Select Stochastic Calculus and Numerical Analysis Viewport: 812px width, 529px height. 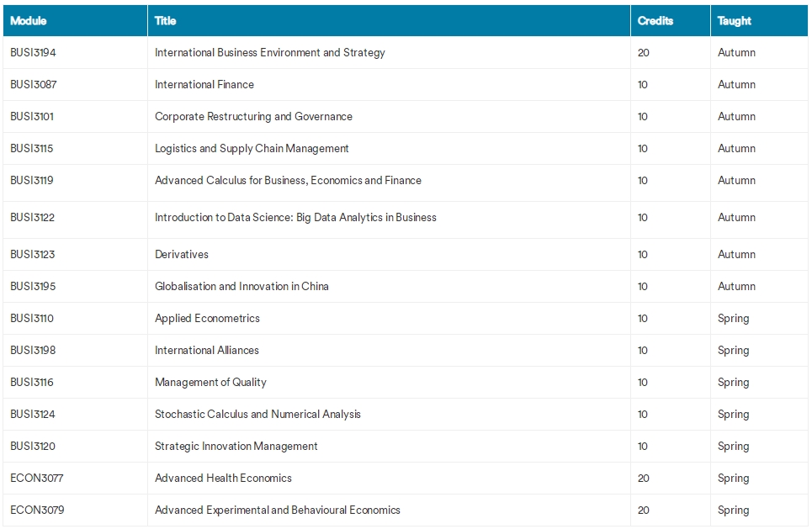257,414
